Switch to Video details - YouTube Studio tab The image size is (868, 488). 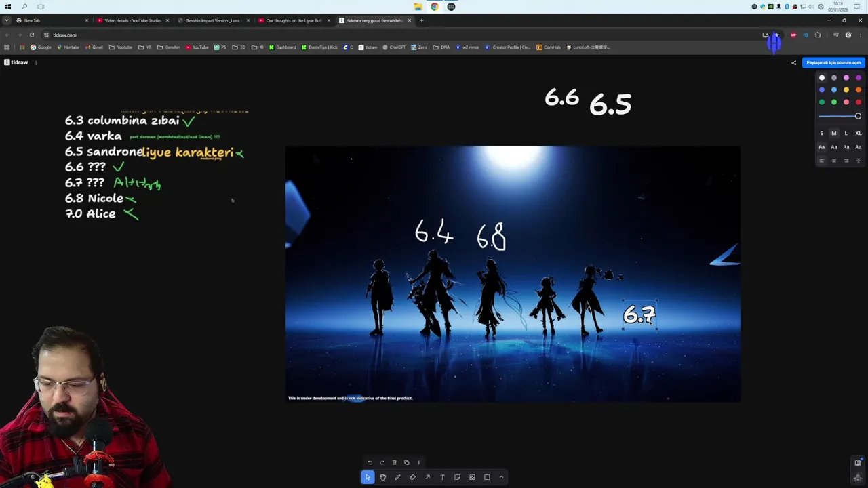pos(132,20)
